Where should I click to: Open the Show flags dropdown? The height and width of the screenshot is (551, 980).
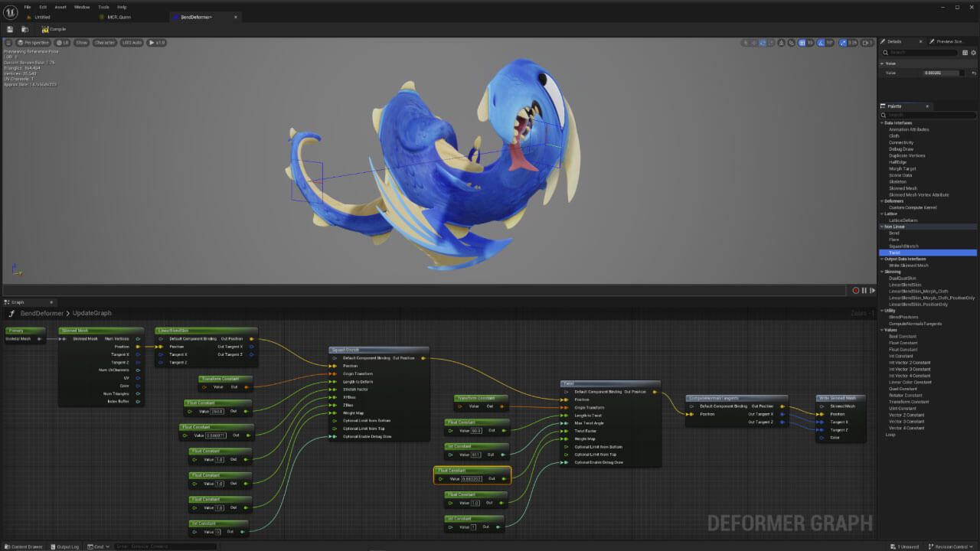click(81, 43)
